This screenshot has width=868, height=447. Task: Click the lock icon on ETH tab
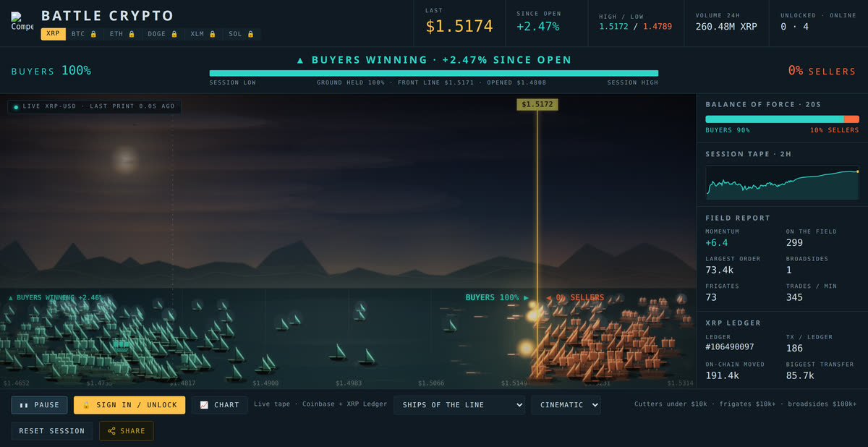click(132, 34)
